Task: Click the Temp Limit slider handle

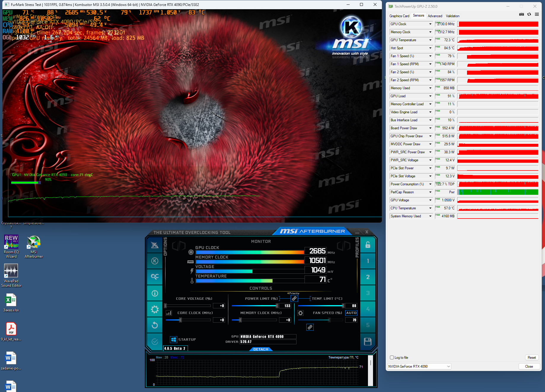Action: tap(343, 306)
